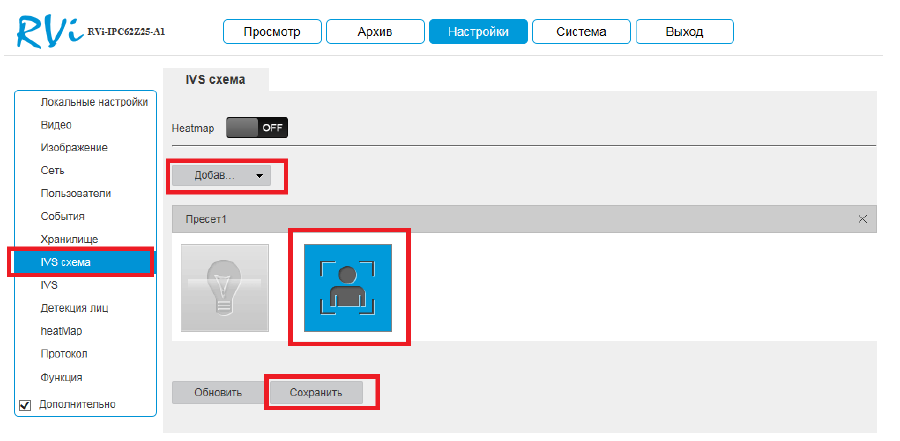
Task: Click the Обновить button
Action: [218, 392]
